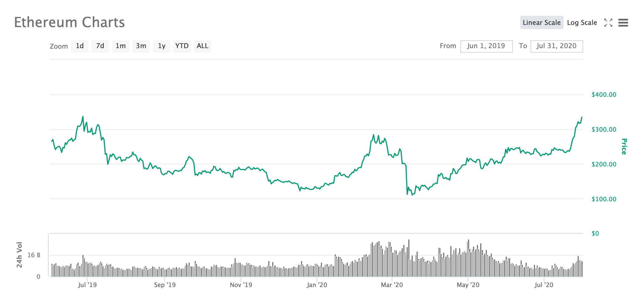This screenshot has width=644, height=297.
Task: Show ALL time price data
Action: tap(202, 46)
